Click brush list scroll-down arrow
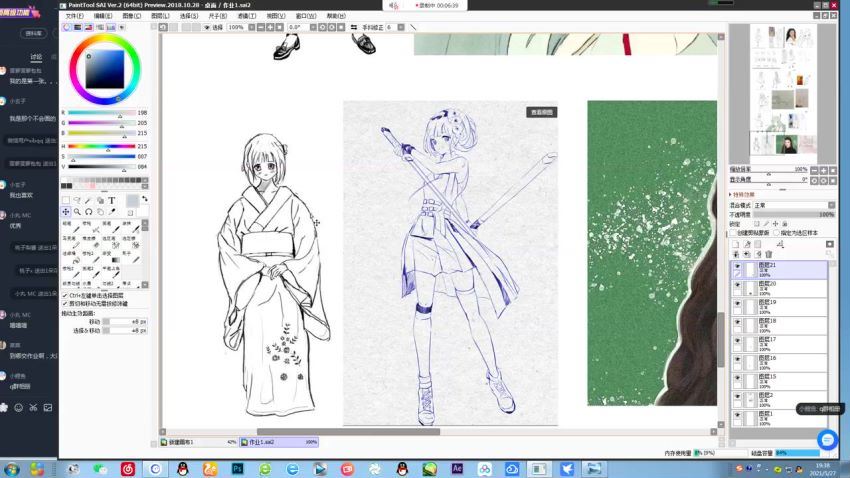The image size is (850, 478). pyautogui.click(x=145, y=285)
